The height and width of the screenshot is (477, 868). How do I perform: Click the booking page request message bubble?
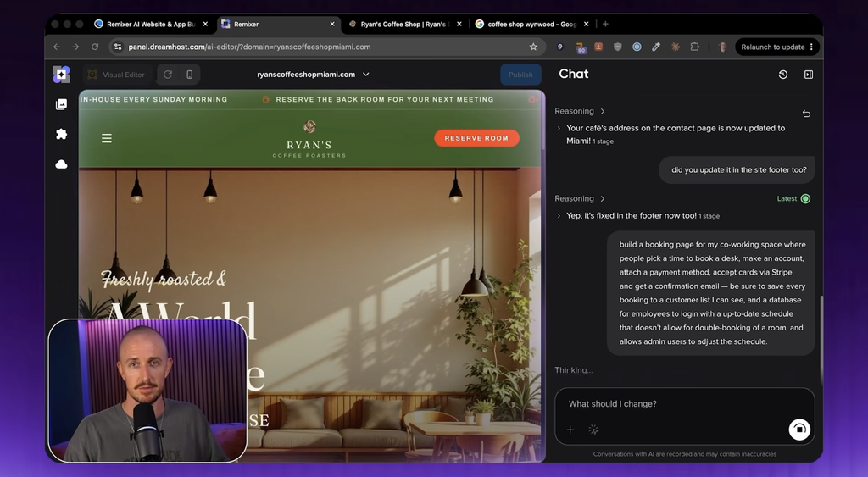[711, 293]
